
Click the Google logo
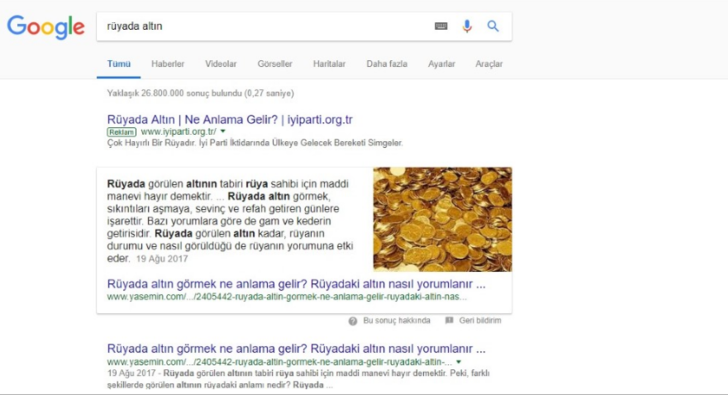46,27
